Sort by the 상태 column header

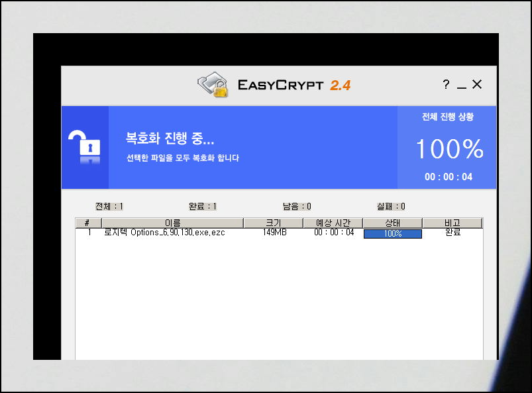point(393,223)
